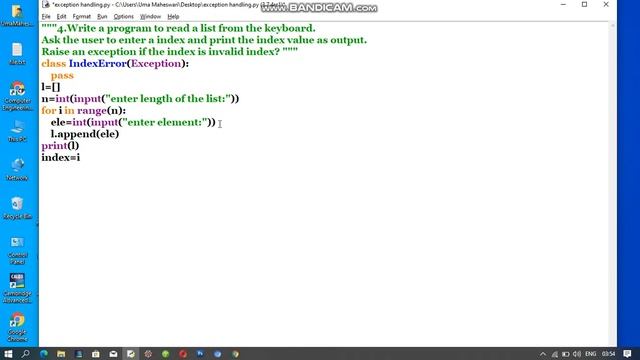Open This PC desktop icon
640x360 pixels.
[x=17, y=131]
